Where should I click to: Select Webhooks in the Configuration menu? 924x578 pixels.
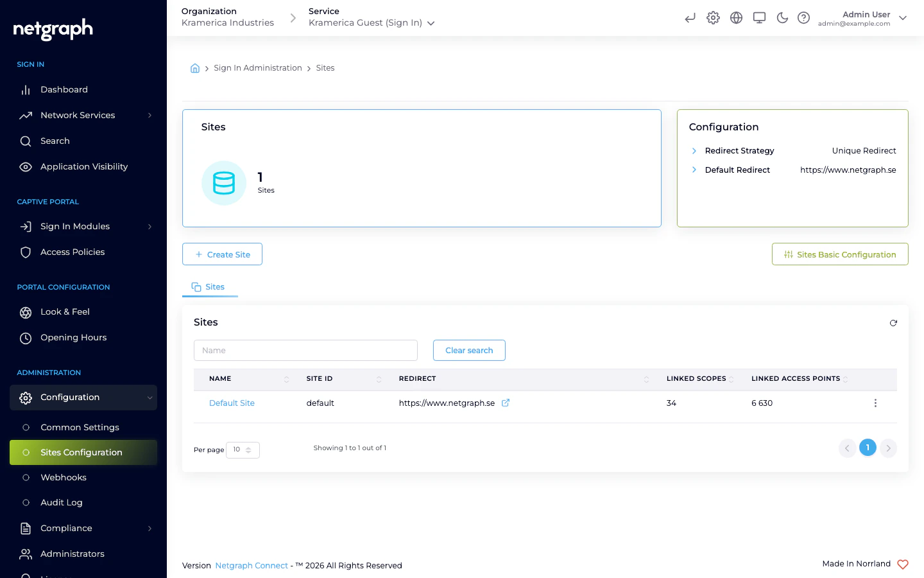click(63, 477)
